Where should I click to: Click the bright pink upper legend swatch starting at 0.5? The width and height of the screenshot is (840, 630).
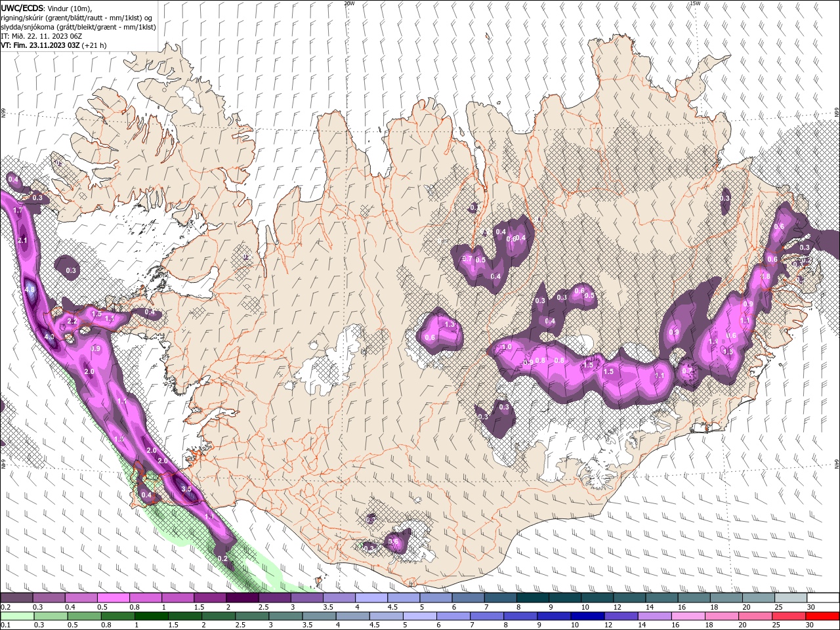113,598
